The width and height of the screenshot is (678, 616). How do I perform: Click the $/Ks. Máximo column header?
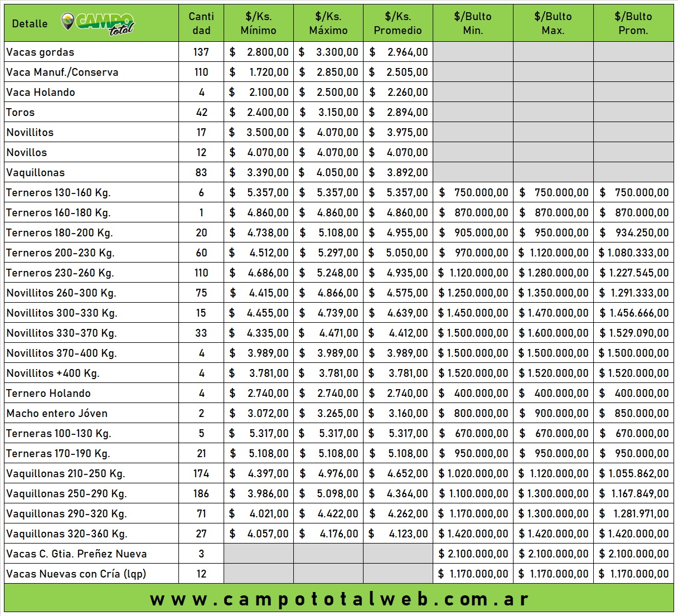[328, 23]
